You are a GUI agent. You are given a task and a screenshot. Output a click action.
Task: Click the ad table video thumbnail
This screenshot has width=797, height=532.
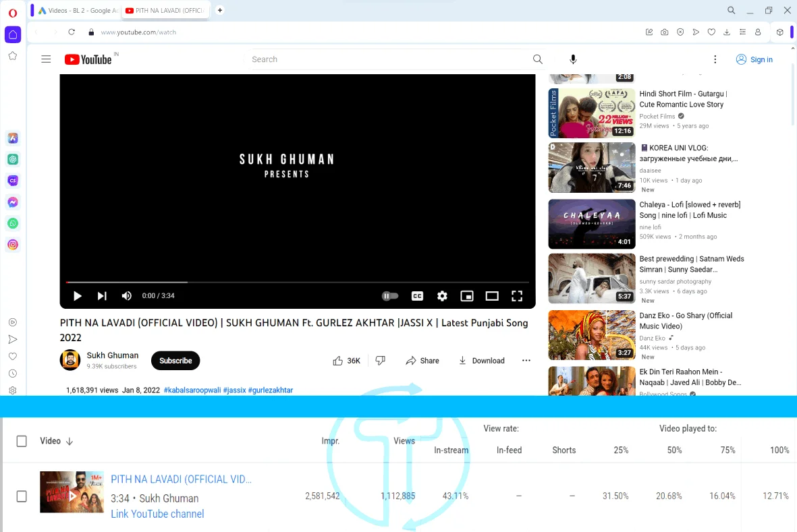[x=72, y=492]
